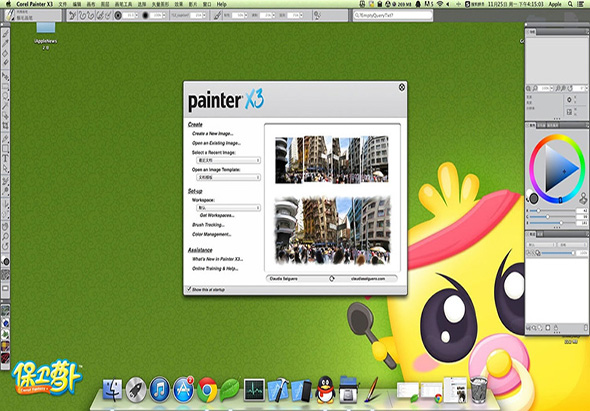
Task: Click What's New in Painter X3
Action: 217,259
